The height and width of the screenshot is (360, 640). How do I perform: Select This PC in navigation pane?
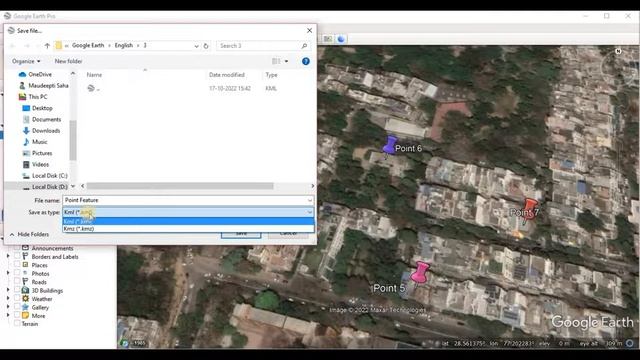point(33,97)
